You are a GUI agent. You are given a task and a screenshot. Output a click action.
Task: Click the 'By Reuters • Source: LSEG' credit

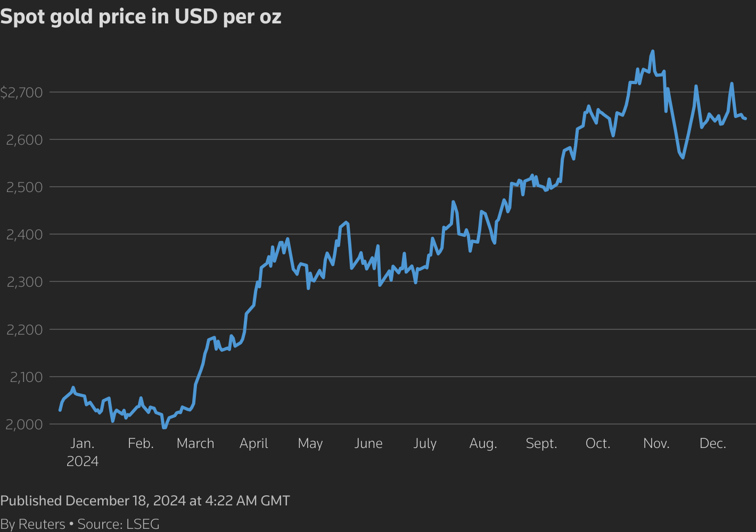click(80, 524)
